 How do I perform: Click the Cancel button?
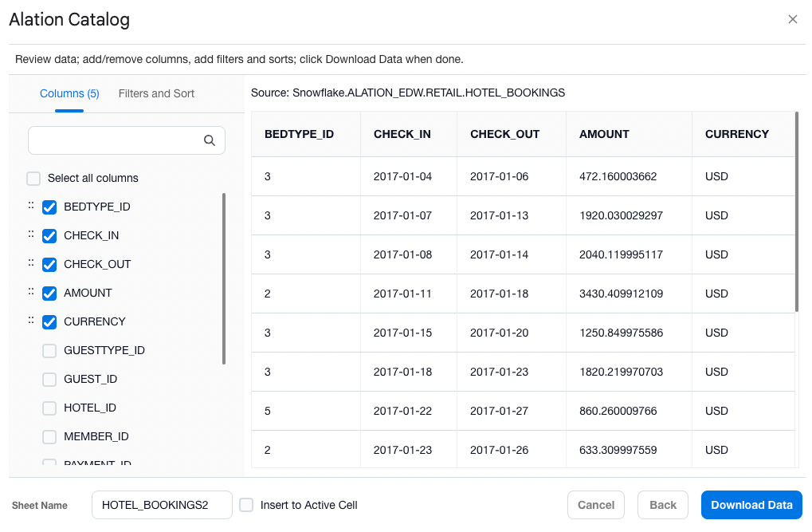click(596, 505)
